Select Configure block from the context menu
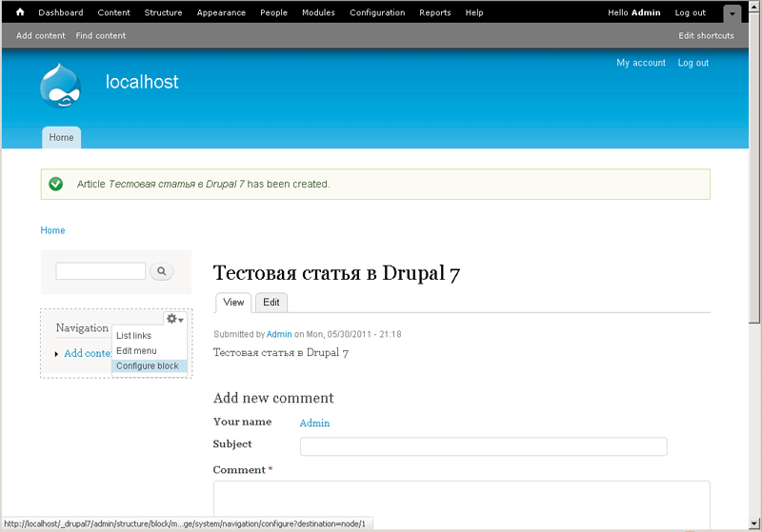This screenshot has height=532, width=762. point(148,366)
